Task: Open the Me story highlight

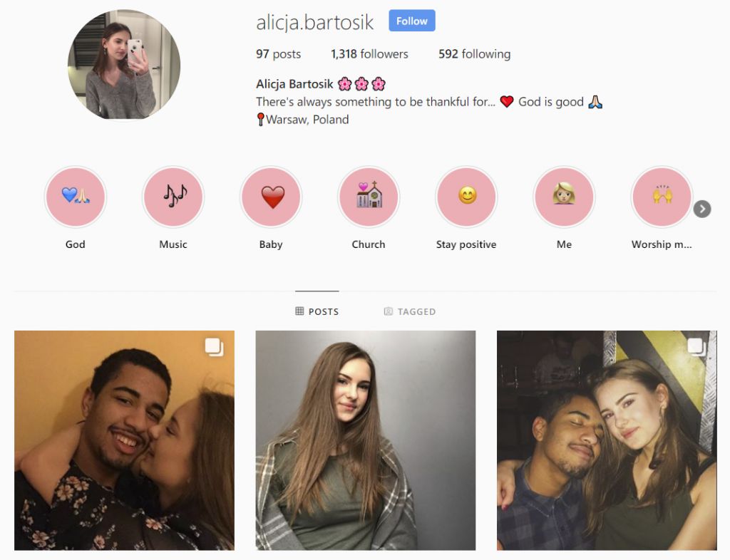Action: [565, 197]
